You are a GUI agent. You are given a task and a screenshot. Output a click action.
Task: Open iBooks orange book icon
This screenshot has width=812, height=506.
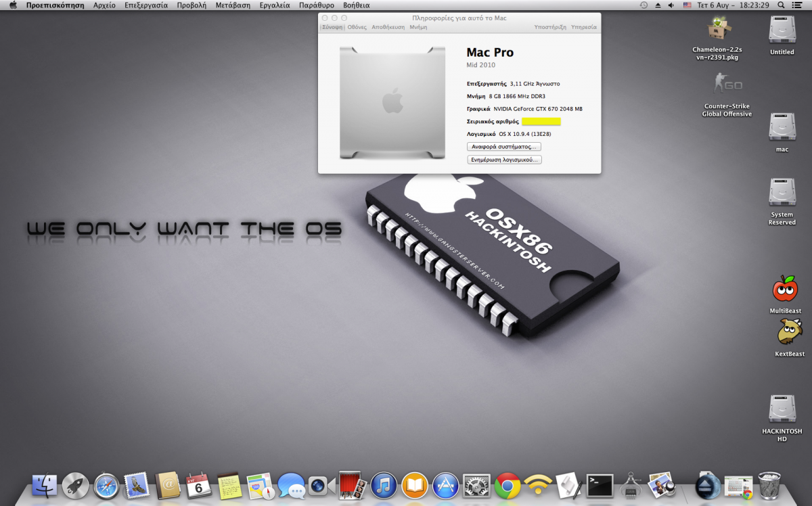coord(415,485)
